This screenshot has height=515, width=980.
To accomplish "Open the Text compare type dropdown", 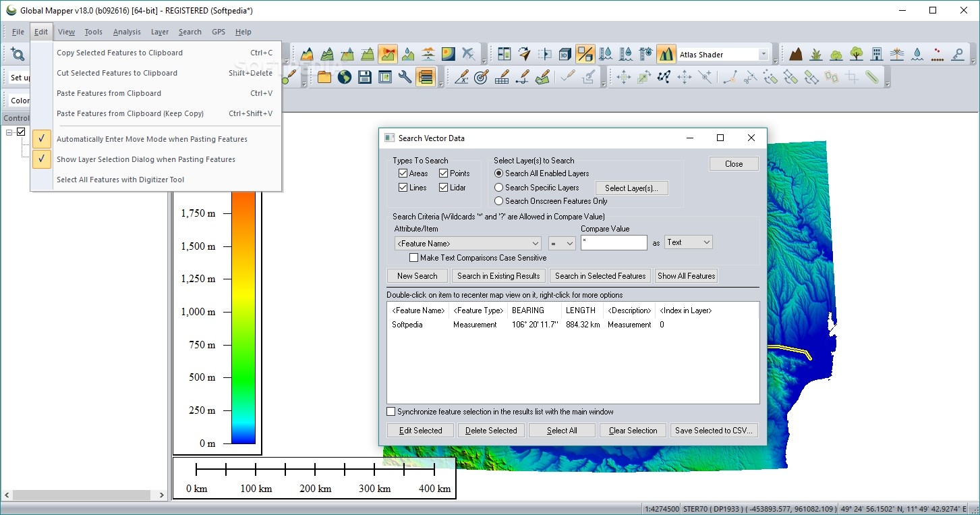I will (688, 242).
